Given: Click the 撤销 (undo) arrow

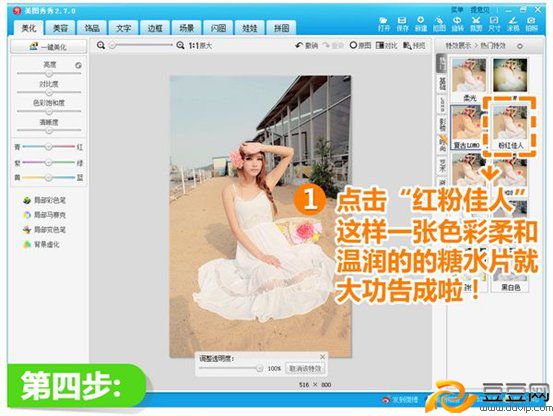Looking at the screenshot, I should (306, 45).
